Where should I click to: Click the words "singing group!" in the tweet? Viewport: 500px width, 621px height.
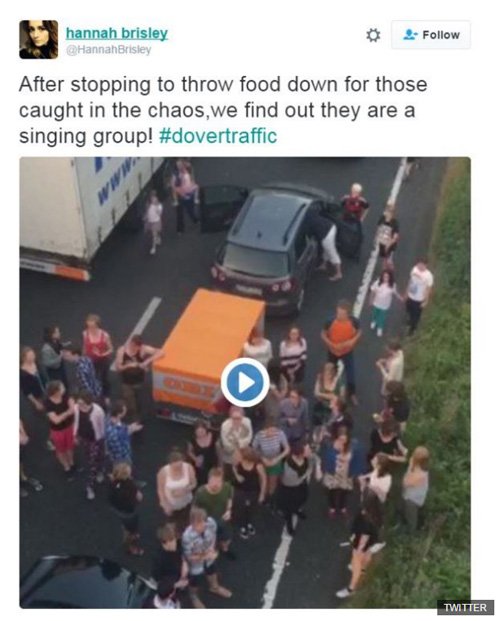[86, 136]
